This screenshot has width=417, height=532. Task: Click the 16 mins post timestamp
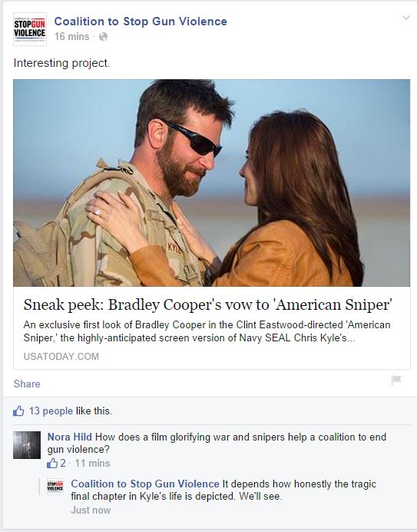tap(72, 37)
